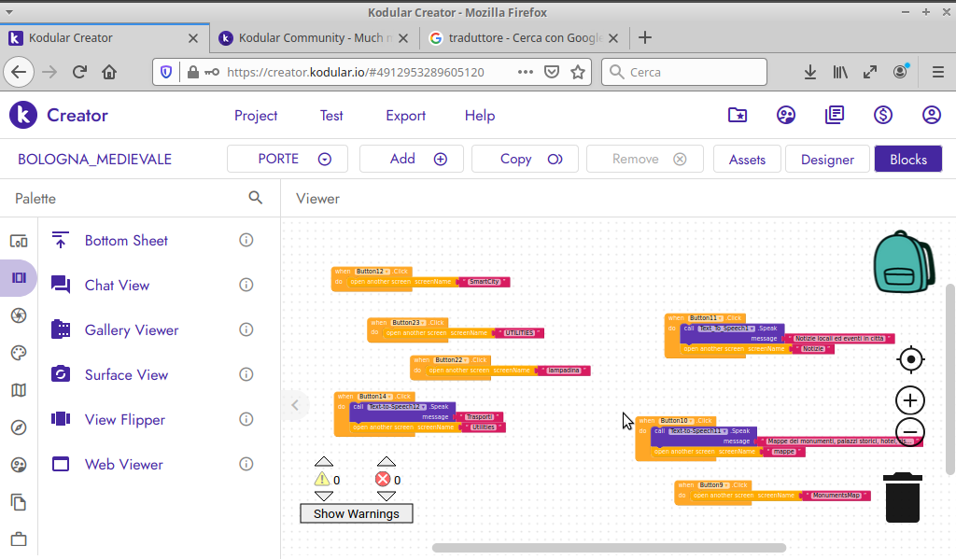
Task: Open the Export menu
Action: click(405, 115)
